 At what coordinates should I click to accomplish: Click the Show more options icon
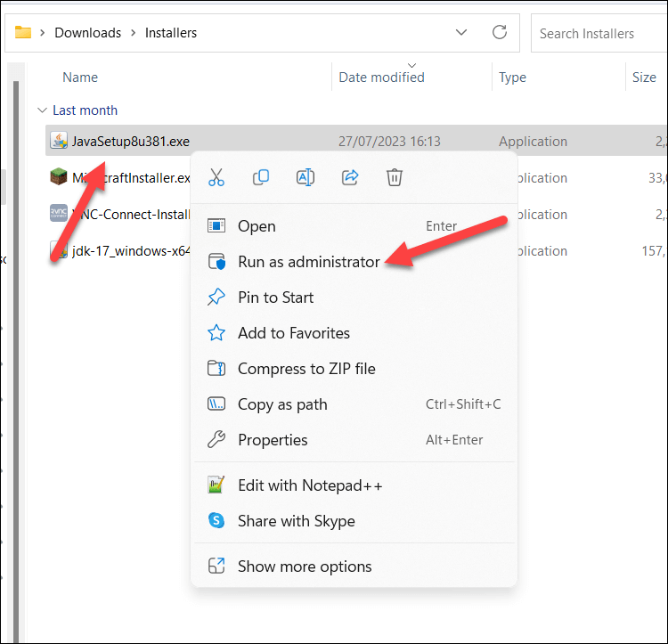click(x=216, y=566)
